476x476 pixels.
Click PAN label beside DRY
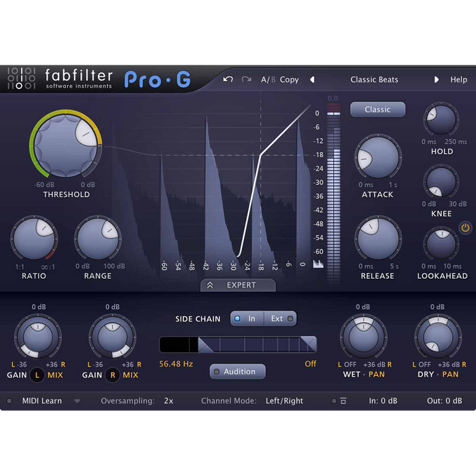pyautogui.click(x=450, y=374)
